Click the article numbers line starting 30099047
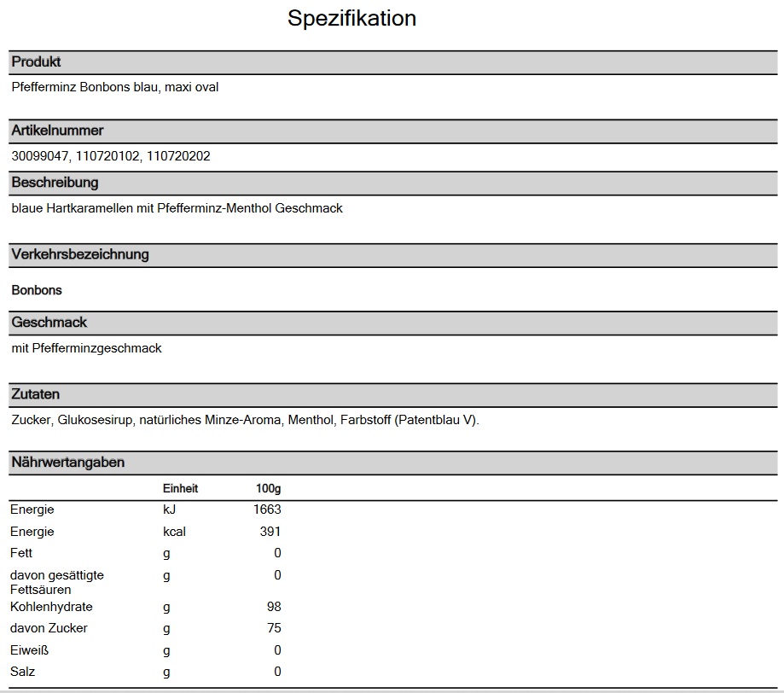784x693 pixels. (111, 156)
